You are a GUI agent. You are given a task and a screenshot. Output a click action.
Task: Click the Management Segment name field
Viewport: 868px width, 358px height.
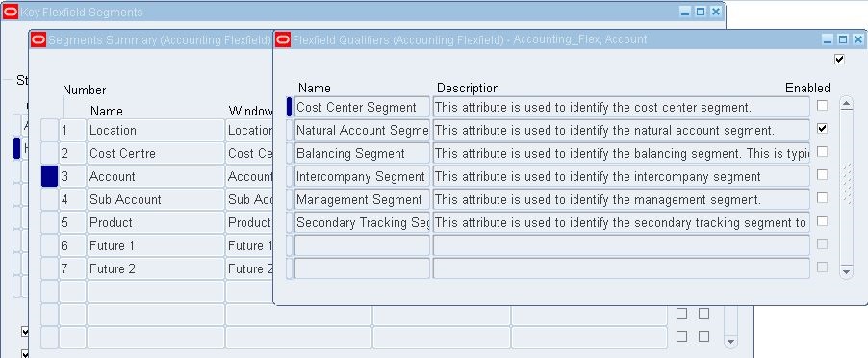coord(362,200)
